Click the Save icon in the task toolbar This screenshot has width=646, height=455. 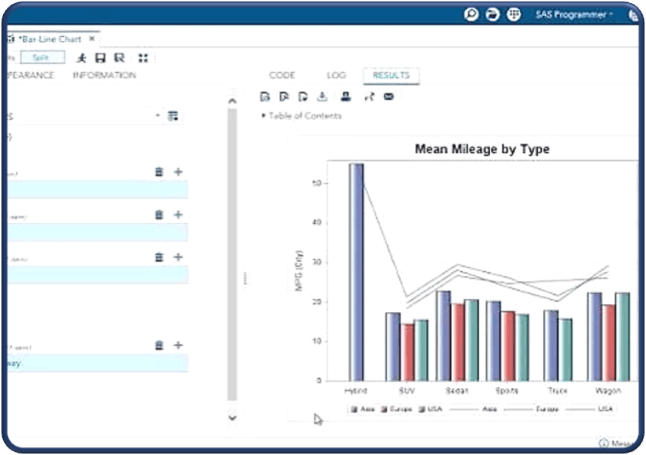pos(101,58)
